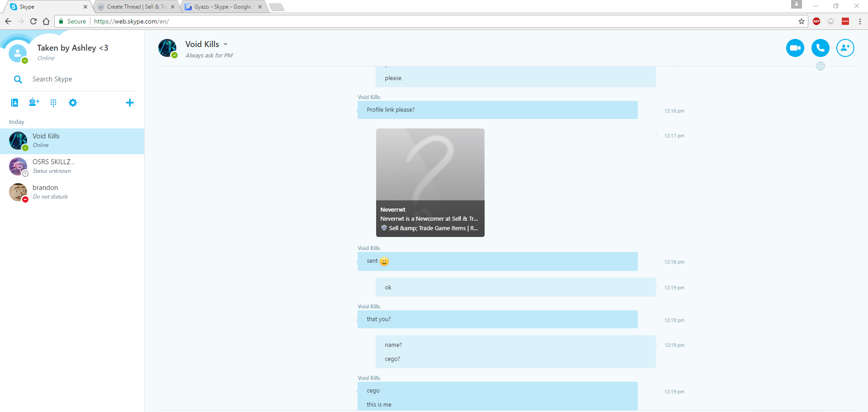
Task: Open the OSRS SKILLZ conversation
Action: coord(72,167)
